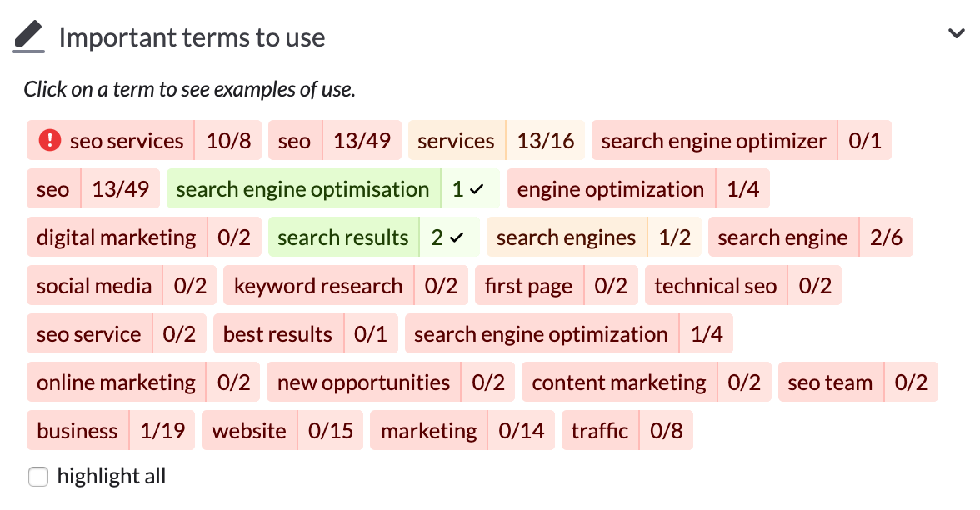
Task: Open examples for 'keyword research'
Action: point(318,285)
